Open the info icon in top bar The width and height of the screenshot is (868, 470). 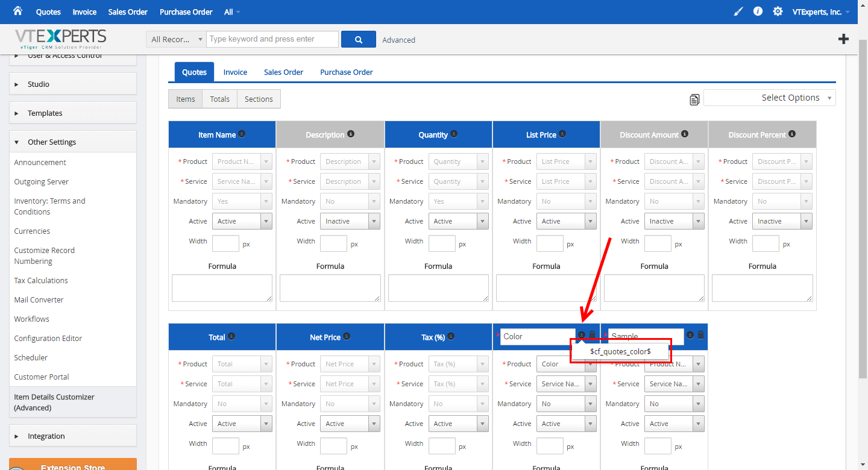[x=758, y=11]
